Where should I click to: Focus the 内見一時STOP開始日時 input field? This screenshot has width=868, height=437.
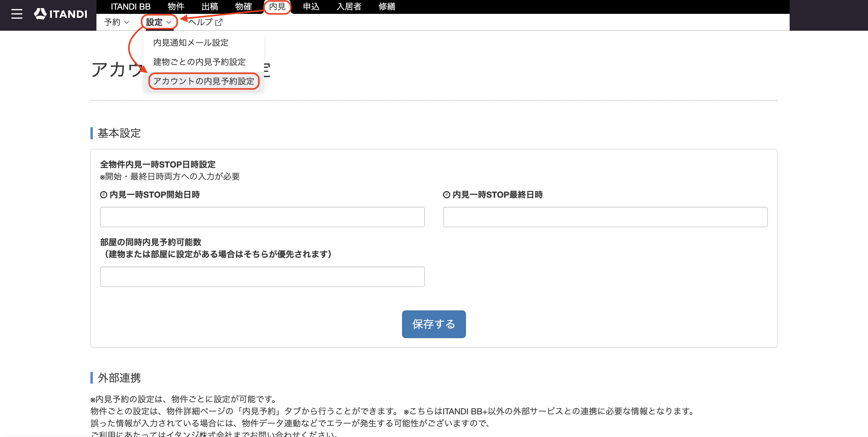tap(262, 217)
